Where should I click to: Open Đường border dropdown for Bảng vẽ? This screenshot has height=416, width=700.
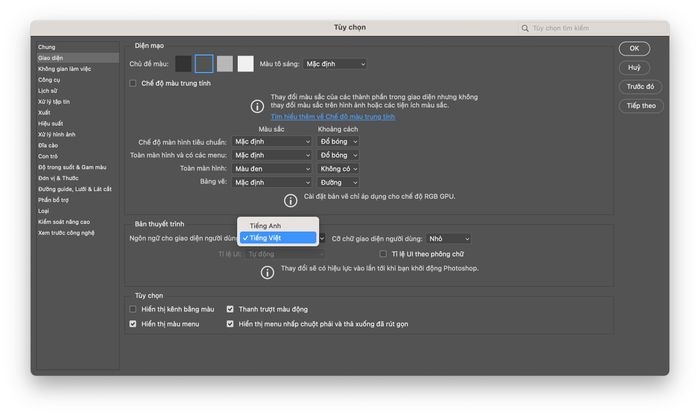click(x=338, y=182)
